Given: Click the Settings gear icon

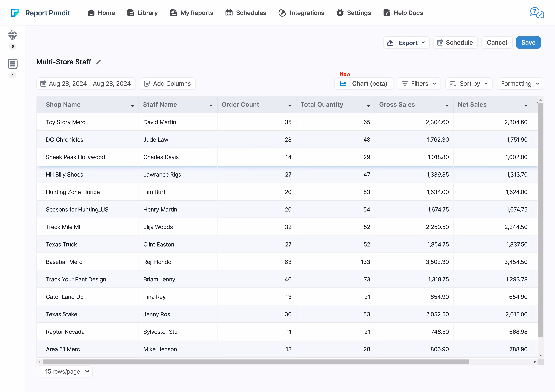Looking at the screenshot, I should click(340, 13).
